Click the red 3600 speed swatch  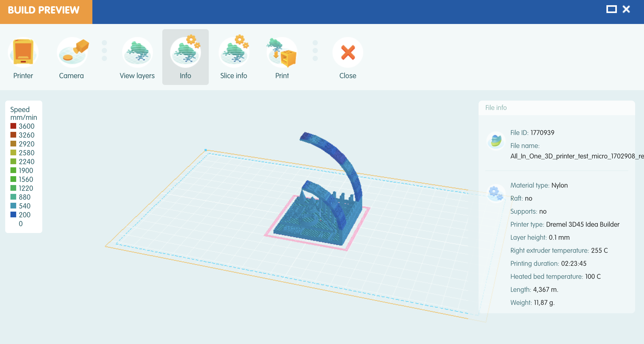(13, 126)
